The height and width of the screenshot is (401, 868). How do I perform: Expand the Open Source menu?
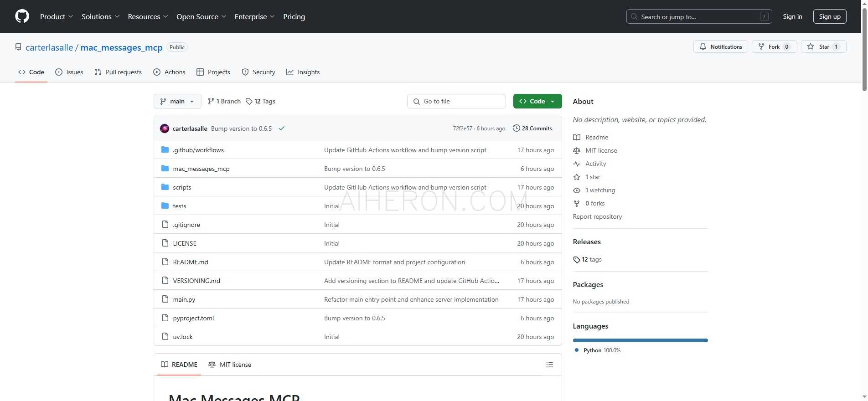[201, 16]
